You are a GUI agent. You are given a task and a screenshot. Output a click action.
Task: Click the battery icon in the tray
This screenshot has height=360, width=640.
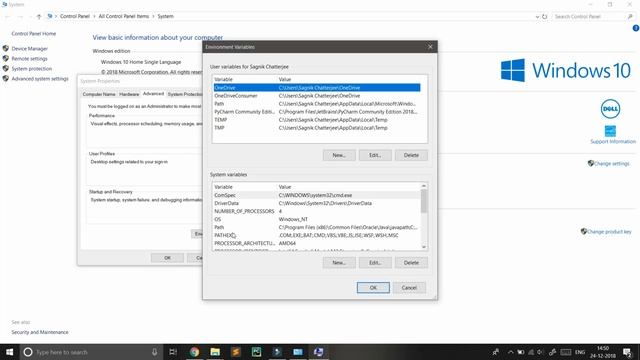(521, 352)
